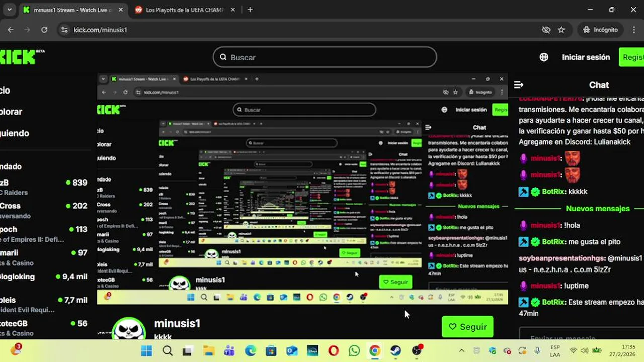
Task: Open Microsoft Teams from taskbar
Action: (x=229, y=351)
